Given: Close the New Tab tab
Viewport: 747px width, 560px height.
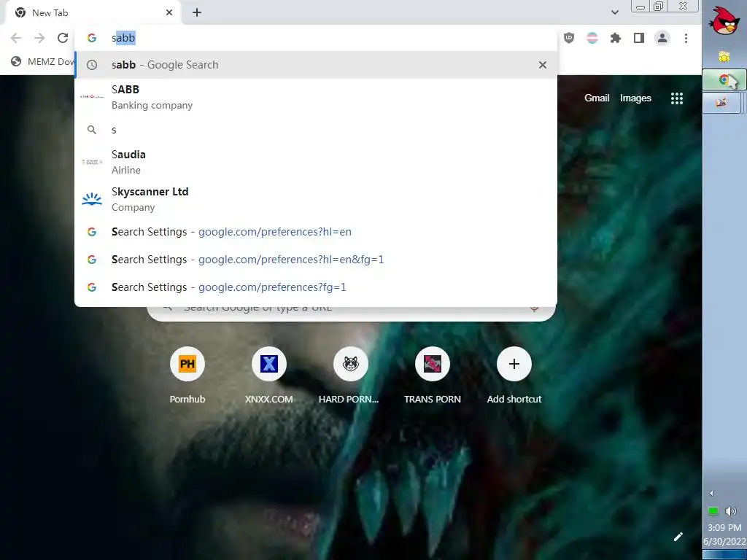Looking at the screenshot, I should point(169,13).
